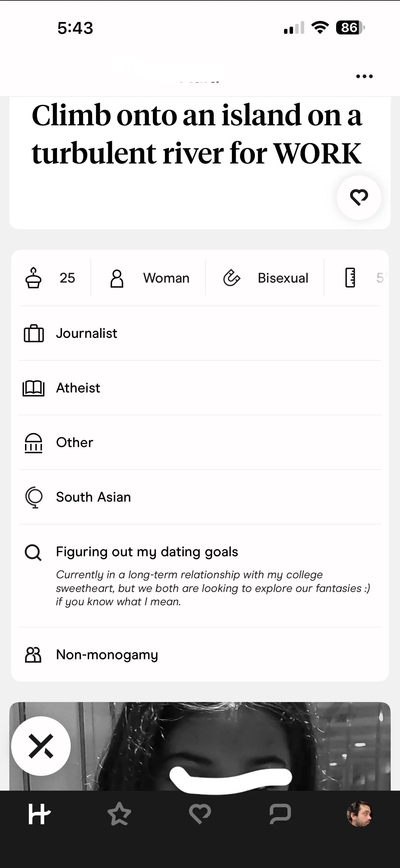Tap the open book religion icon
This screenshot has height=868, width=400.
pos(33,388)
